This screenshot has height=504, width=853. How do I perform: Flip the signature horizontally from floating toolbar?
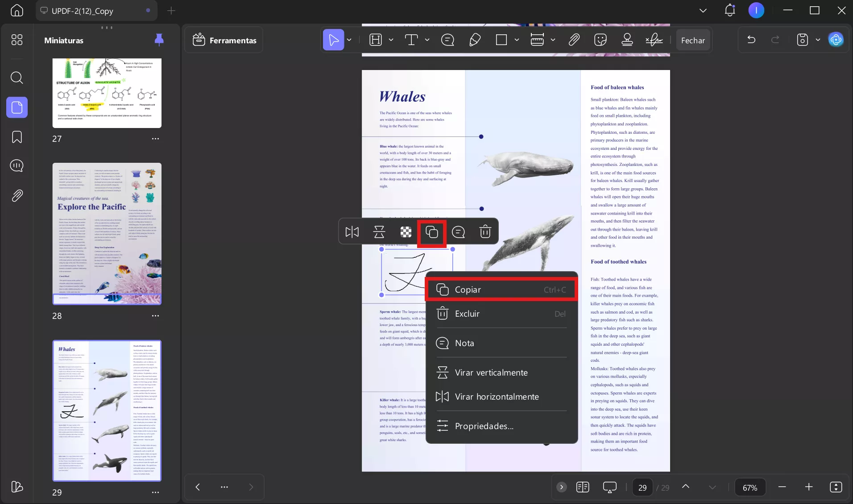(352, 231)
